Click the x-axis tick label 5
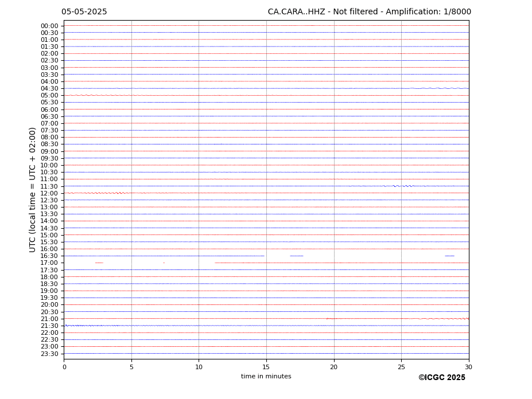 pos(131,367)
